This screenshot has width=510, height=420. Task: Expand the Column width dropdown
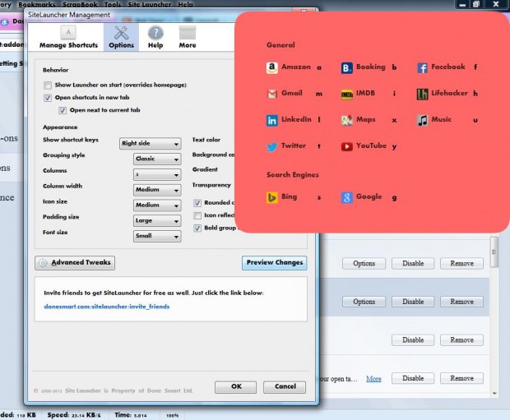157,190
